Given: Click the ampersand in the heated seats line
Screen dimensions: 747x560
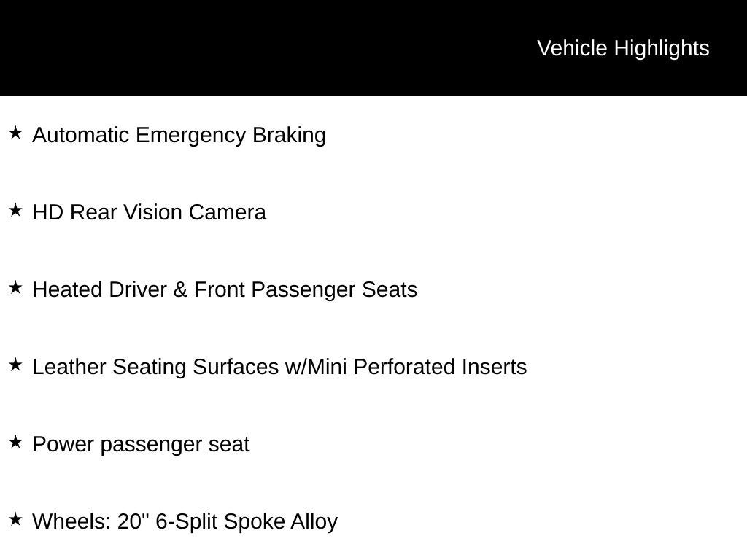Looking at the screenshot, I should [x=180, y=290].
